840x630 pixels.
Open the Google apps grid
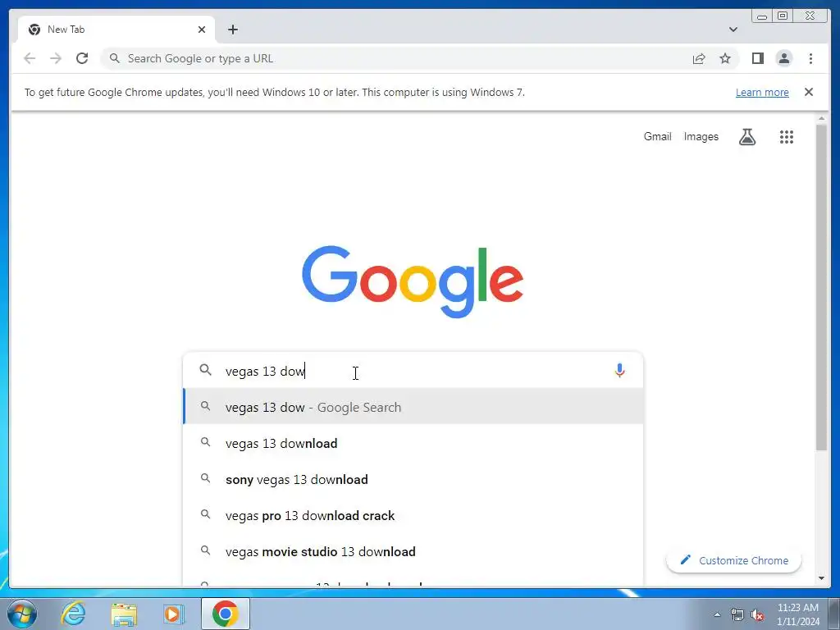coord(786,137)
